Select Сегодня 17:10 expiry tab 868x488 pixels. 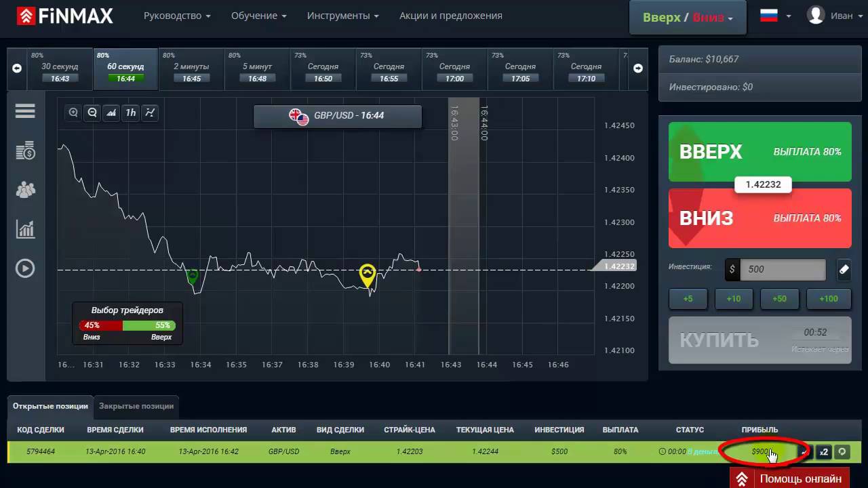tap(586, 68)
